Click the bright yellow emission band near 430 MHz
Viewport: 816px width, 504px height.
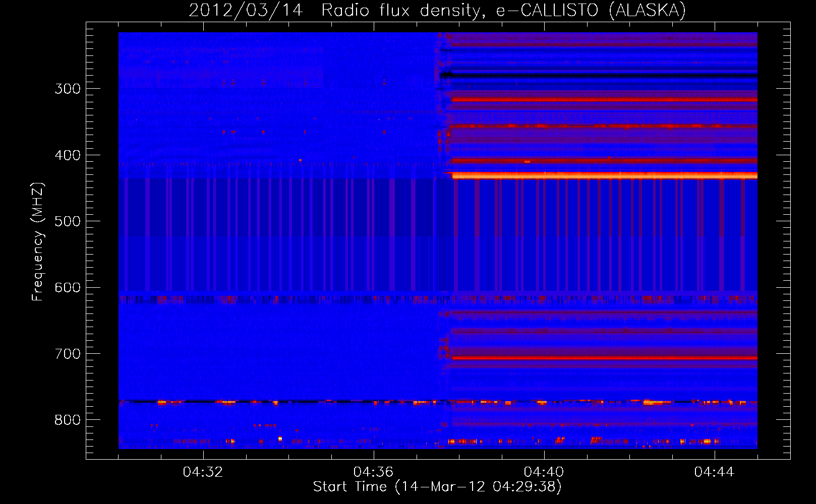(604, 176)
